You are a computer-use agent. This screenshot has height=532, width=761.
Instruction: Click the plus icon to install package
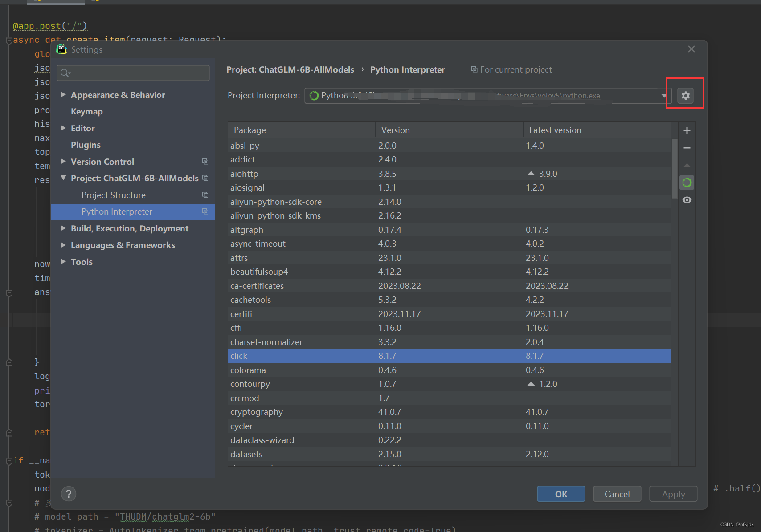click(687, 130)
